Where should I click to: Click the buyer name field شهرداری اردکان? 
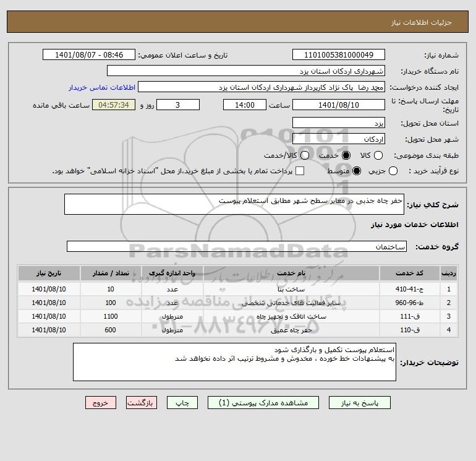pyautogui.click(x=246, y=71)
